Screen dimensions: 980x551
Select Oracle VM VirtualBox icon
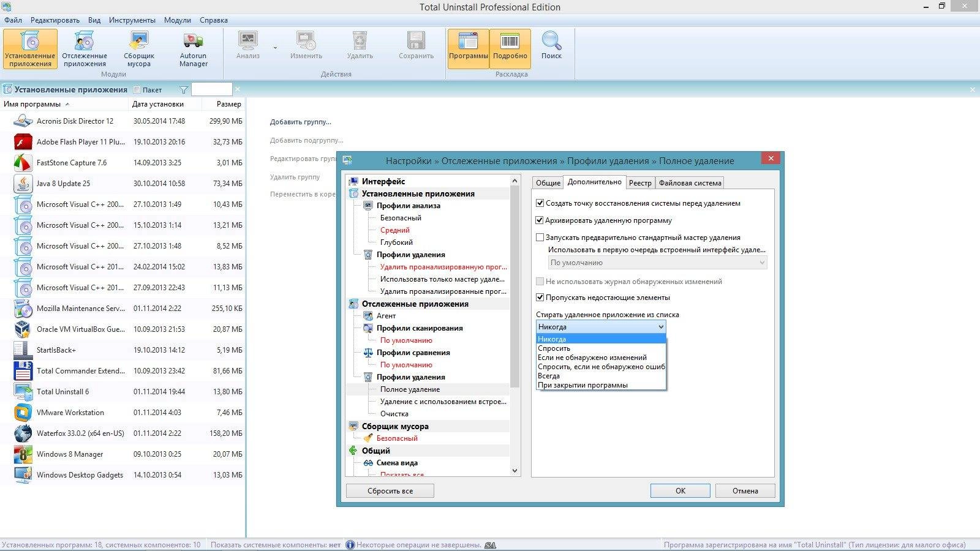click(23, 329)
